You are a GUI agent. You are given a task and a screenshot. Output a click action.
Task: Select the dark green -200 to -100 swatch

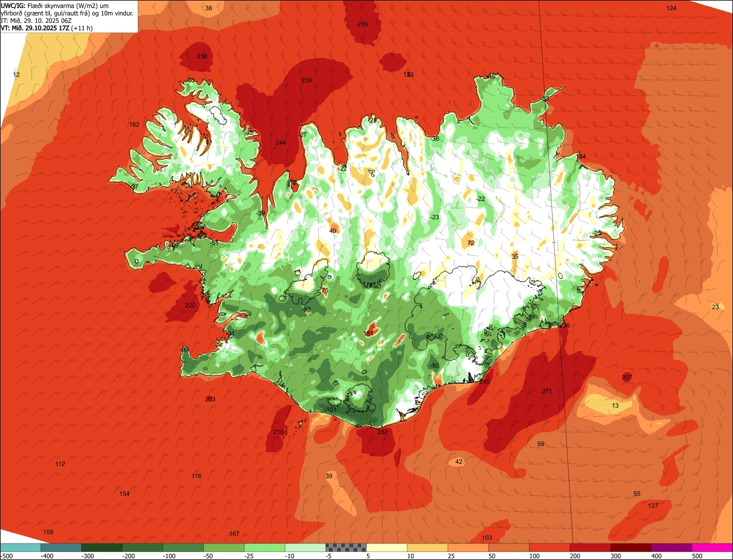(142, 547)
